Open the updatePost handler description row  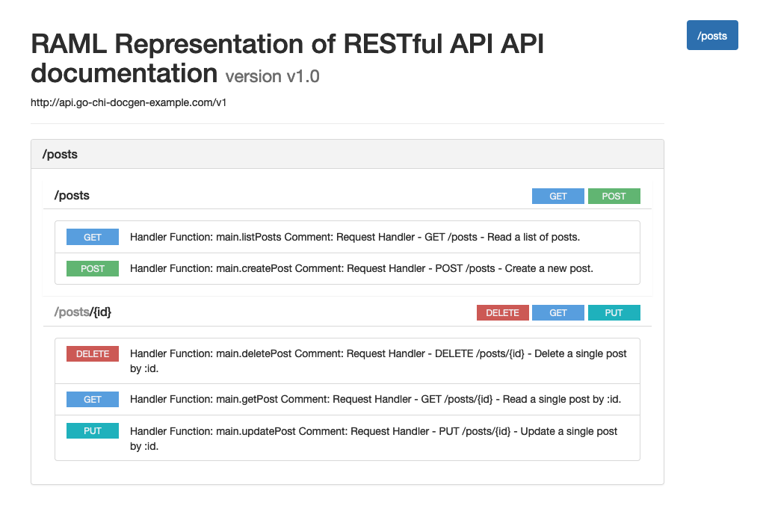point(348,438)
